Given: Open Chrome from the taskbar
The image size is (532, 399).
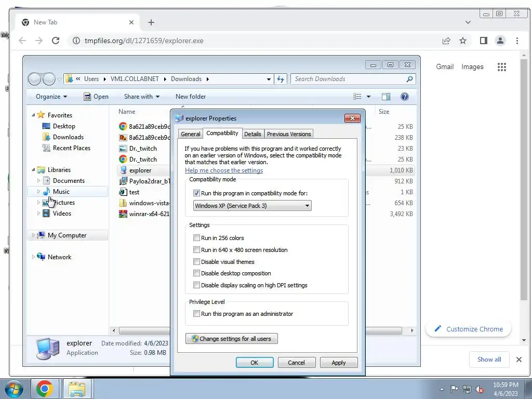Looking at the screenshot, I should pyautogui.click(x=45, y=389).
